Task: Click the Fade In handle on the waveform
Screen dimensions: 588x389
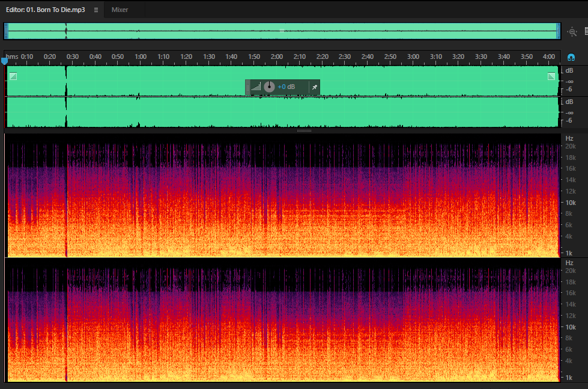Action: tap(13, 76)
